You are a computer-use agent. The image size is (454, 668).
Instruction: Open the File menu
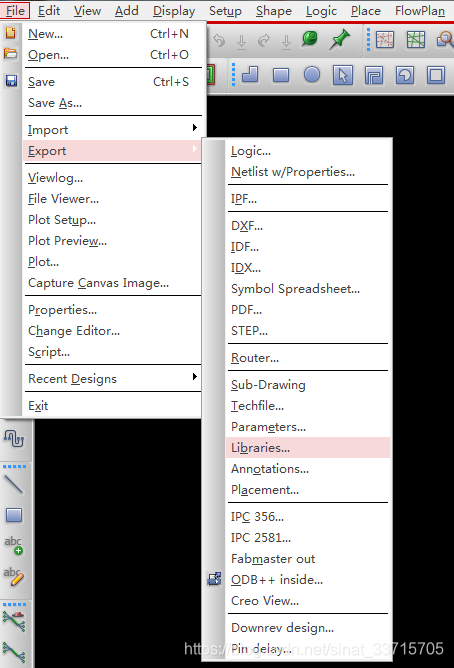pyautogui.click(x=15, y=10)
